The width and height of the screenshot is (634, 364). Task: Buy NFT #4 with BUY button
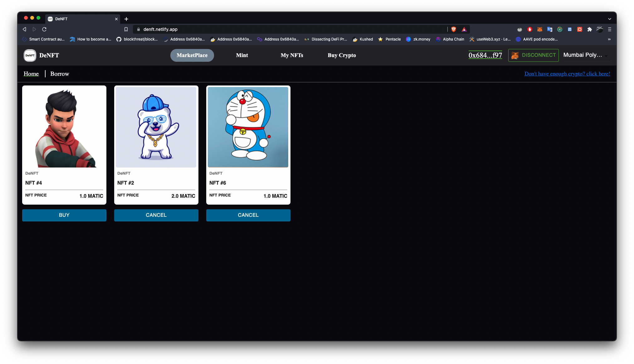64,215
